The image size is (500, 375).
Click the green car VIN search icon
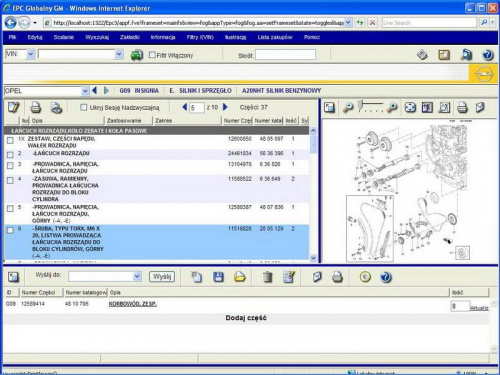137,55
